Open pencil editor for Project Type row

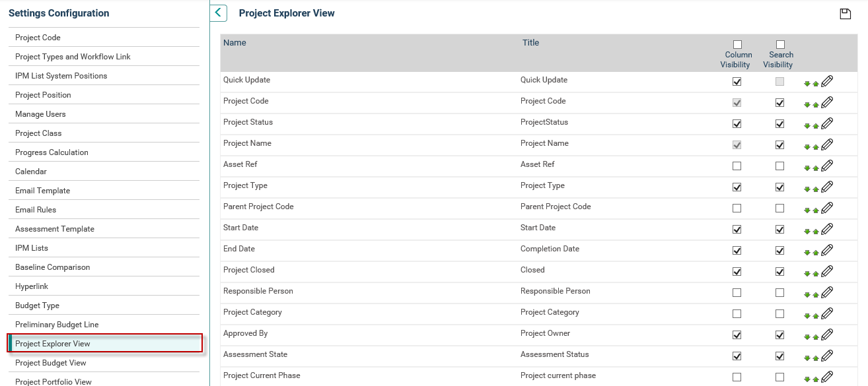click(x=827, y=187)
